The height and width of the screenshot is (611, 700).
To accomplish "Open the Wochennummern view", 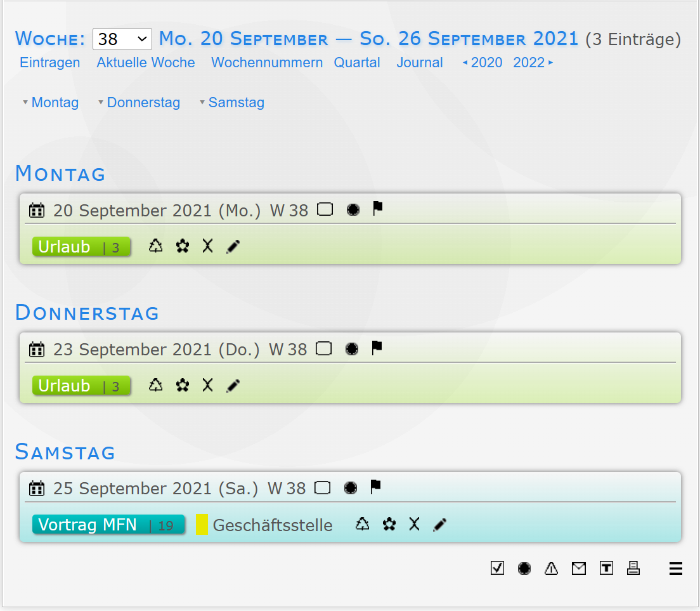I will 267,63.
